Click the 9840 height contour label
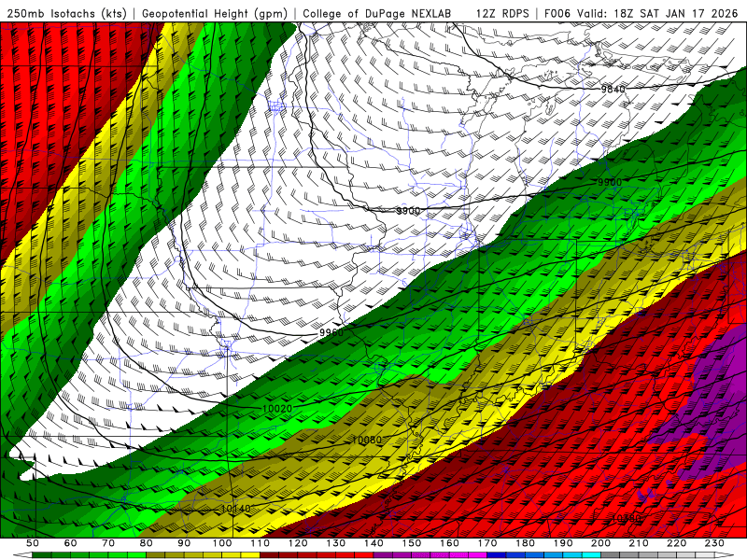This screenshot has height=560, width=747. [613, 89]
